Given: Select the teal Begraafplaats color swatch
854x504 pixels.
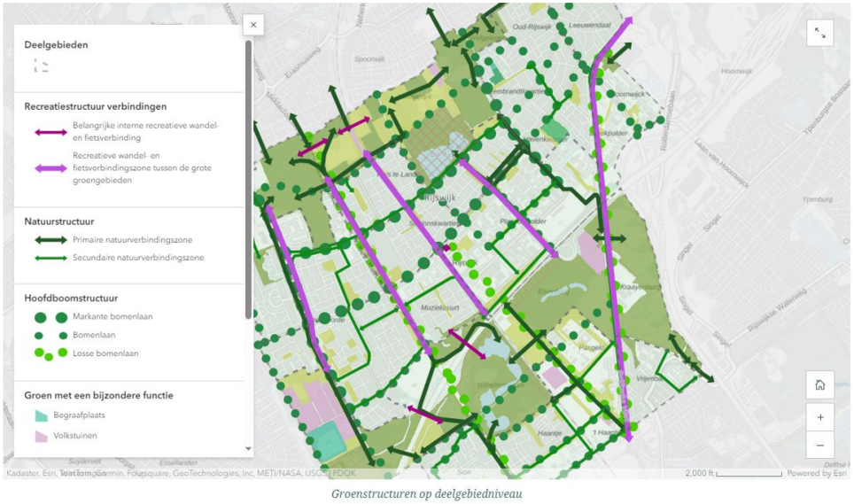Looking at the screenshot, I should tap(41, 415).
